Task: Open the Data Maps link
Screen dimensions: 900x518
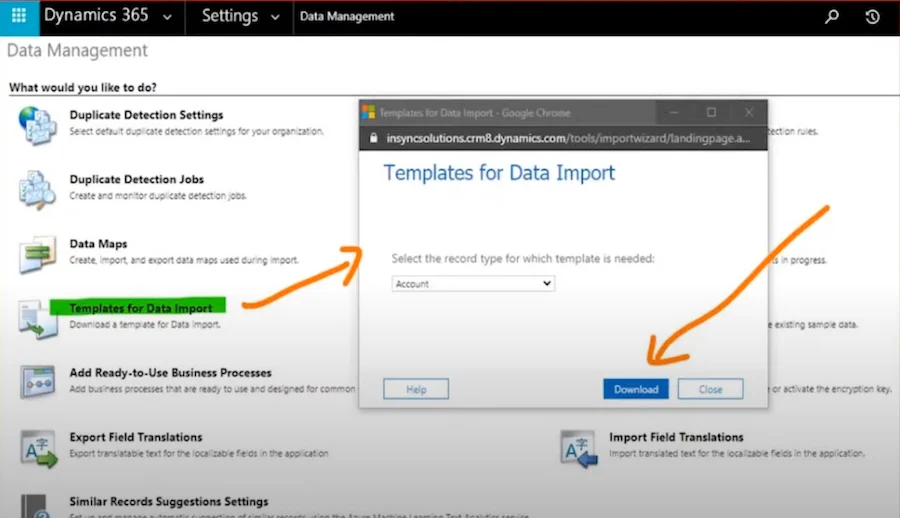Action: pyautogui.click(x=98, y=243)
